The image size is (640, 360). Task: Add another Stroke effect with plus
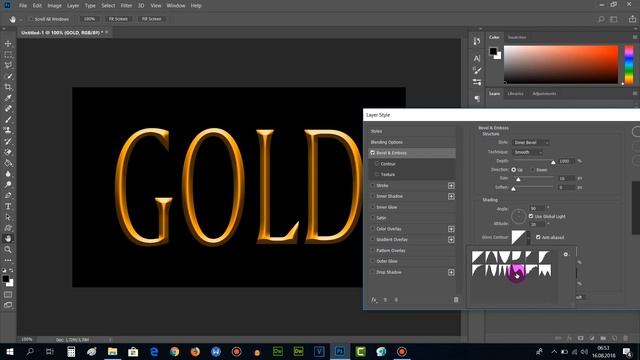pyautogui.click(x=451, y=186)
